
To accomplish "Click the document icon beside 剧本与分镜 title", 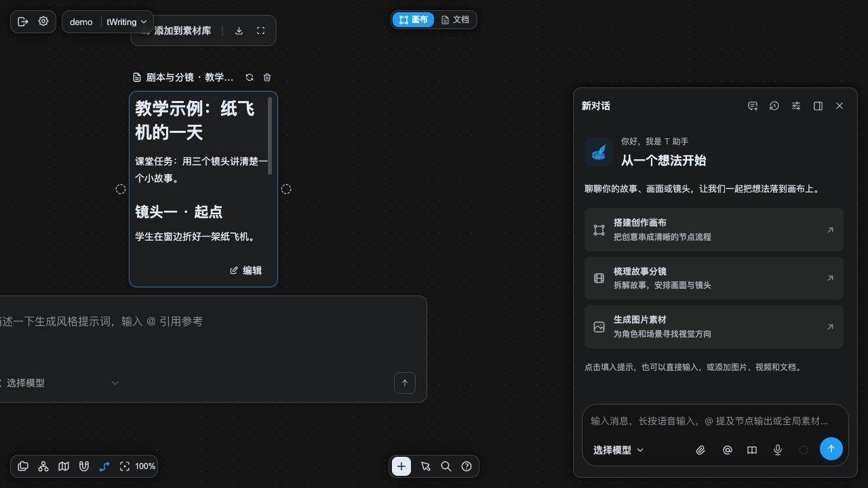I will [137, 77].
